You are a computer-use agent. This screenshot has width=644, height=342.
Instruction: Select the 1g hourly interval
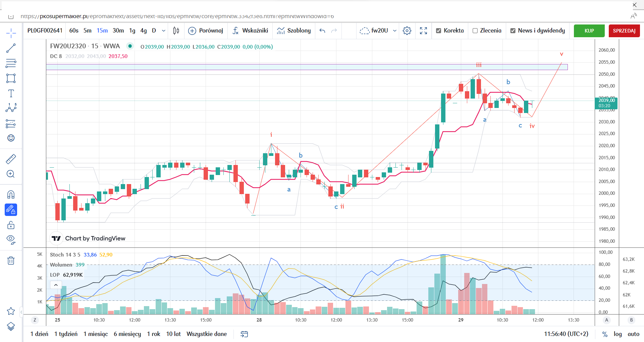click(132, 31)
